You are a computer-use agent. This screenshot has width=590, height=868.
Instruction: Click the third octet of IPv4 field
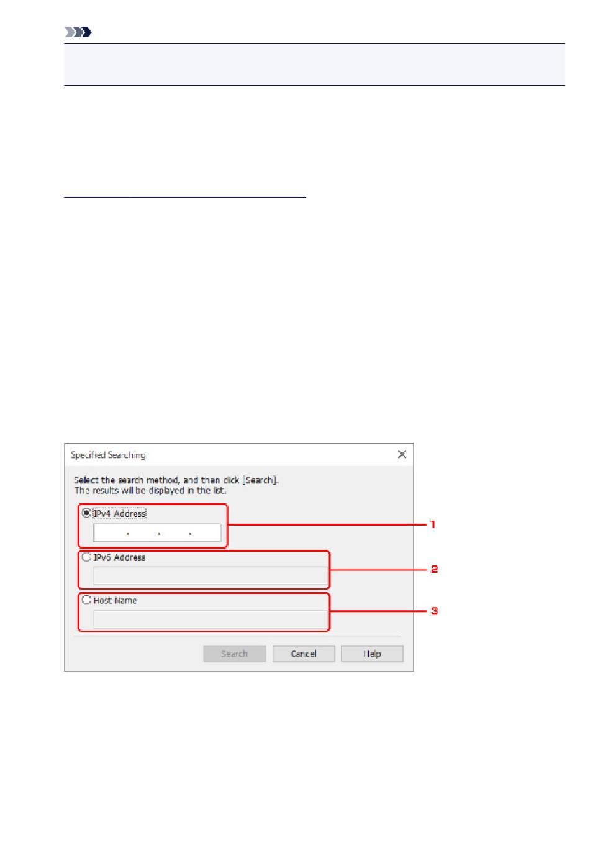pos(175,533)
